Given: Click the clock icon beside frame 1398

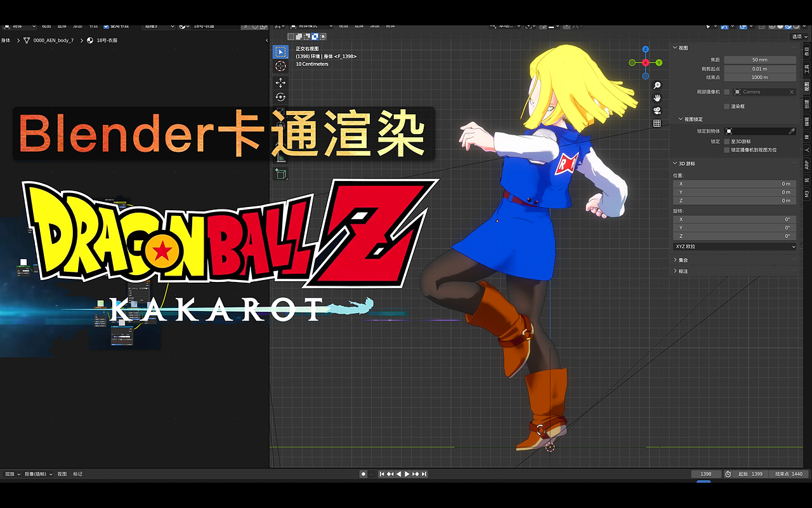Looking at the screenshot, I should (728, 474).
